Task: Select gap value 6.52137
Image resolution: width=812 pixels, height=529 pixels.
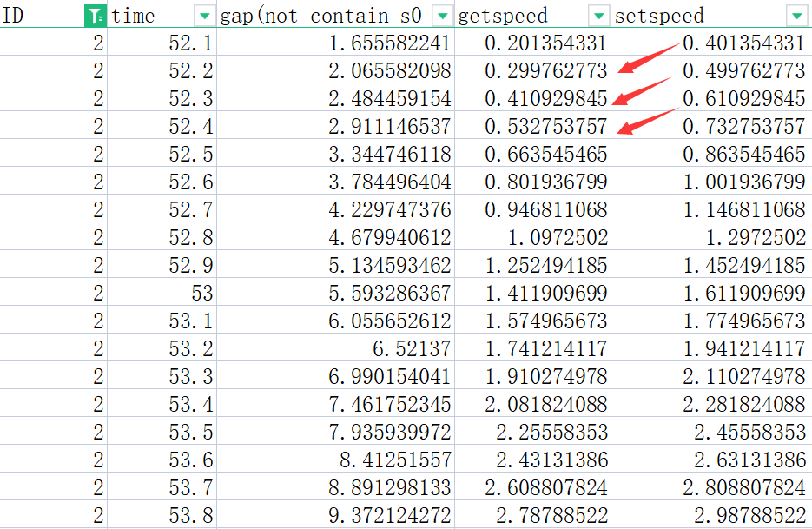Action: coord(335,348)
